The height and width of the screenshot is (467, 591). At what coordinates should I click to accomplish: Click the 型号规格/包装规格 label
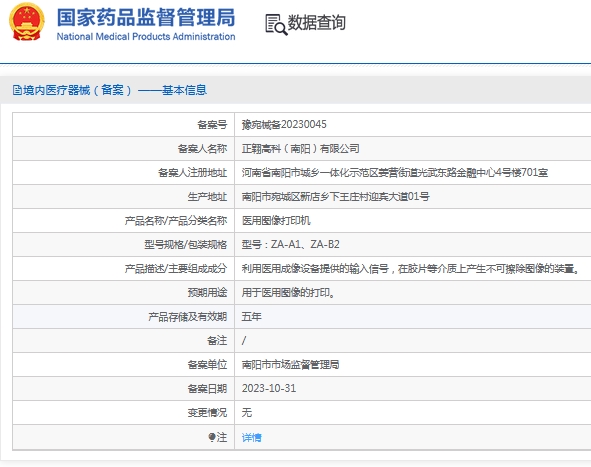(x=186, y=245)
